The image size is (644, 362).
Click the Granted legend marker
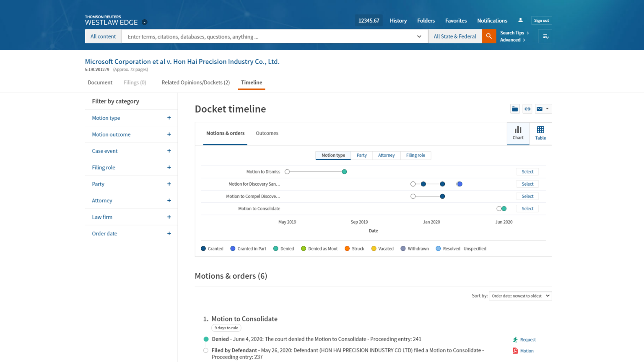203,248
